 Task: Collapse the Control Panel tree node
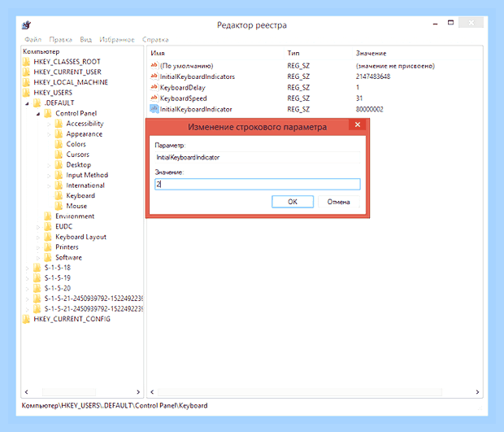[38, 114]
